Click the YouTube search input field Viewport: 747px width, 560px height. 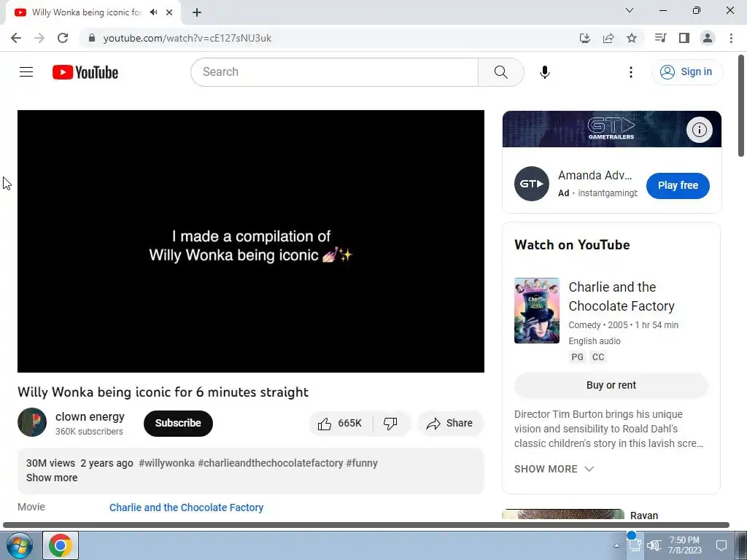tap(334, 72)
